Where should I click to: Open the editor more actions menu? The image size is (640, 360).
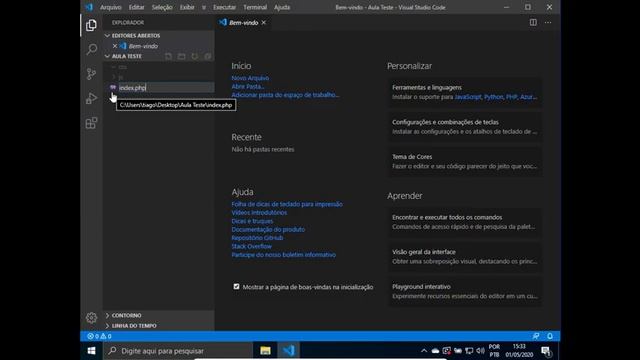(x=548, y=22)
